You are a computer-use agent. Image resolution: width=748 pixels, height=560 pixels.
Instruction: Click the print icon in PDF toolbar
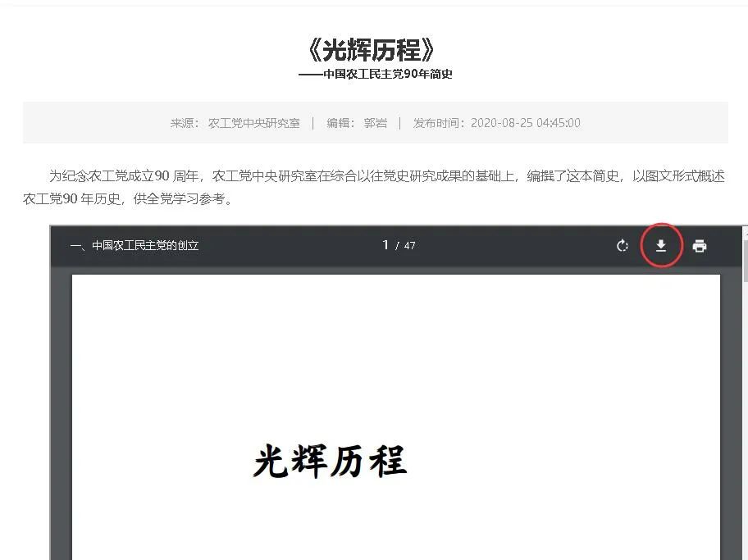pyautogui.click(x=699, y=245)
